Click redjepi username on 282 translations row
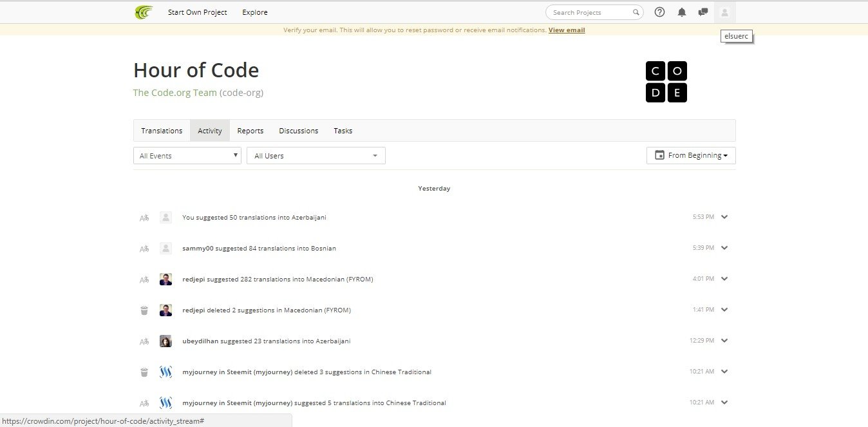Screen dimensions: 868x427 click(194, 280)
